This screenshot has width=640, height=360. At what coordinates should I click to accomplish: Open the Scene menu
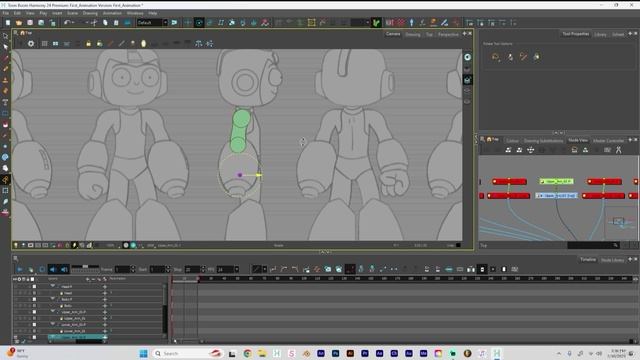[x=72, y=13]
